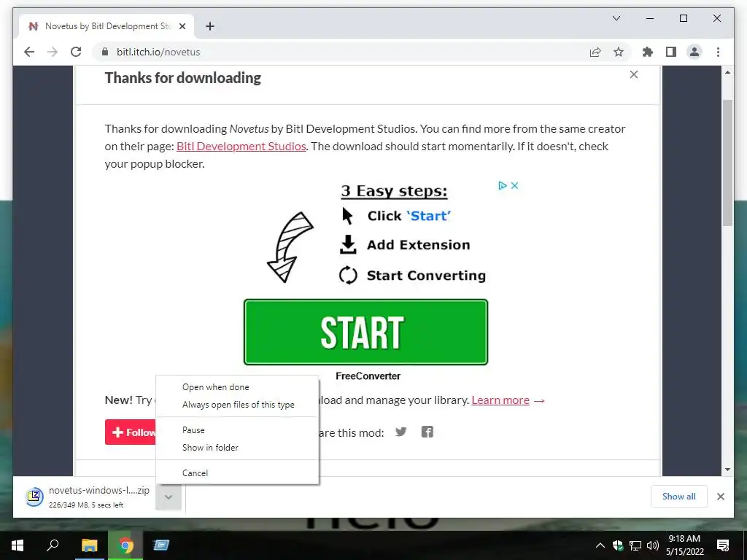This screenshot has width=747, height=560.
Task: Reload the page with refresh icon
Action: coord(76,52)
